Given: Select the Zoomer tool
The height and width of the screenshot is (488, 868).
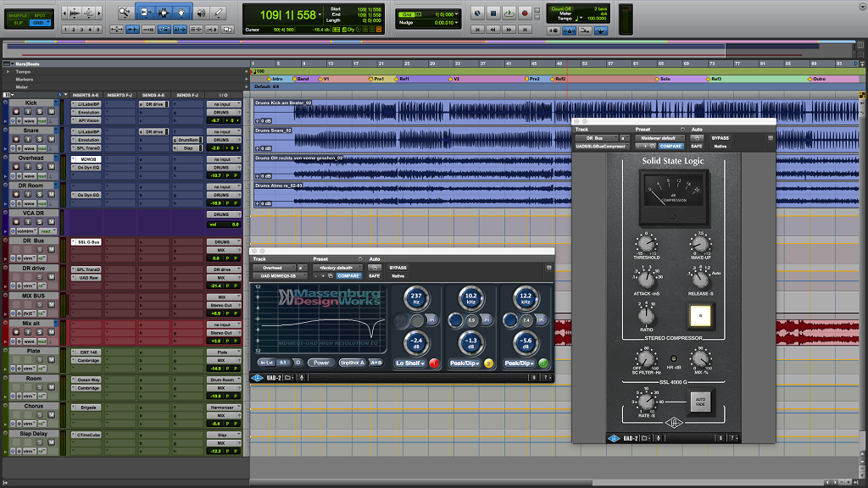Looking at the screenshot, I should (125, 12).
